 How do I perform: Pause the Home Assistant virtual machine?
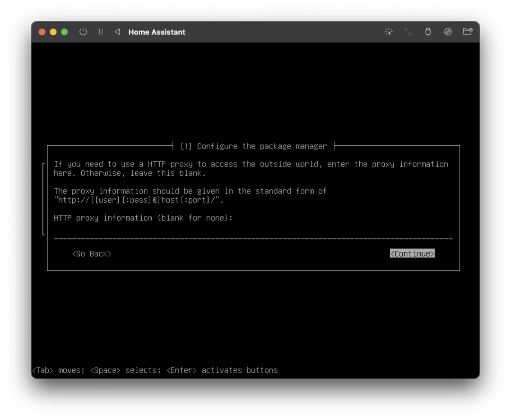pos(101,31)
